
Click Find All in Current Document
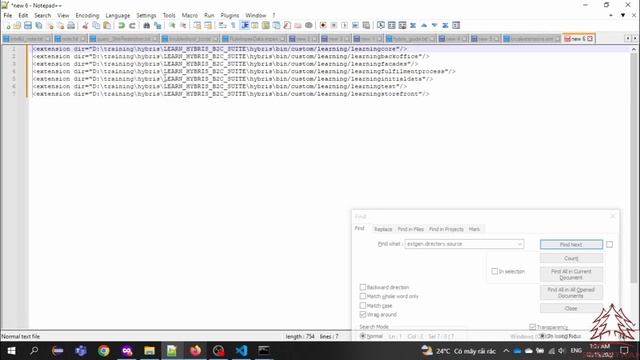click(x=571, y=274)
